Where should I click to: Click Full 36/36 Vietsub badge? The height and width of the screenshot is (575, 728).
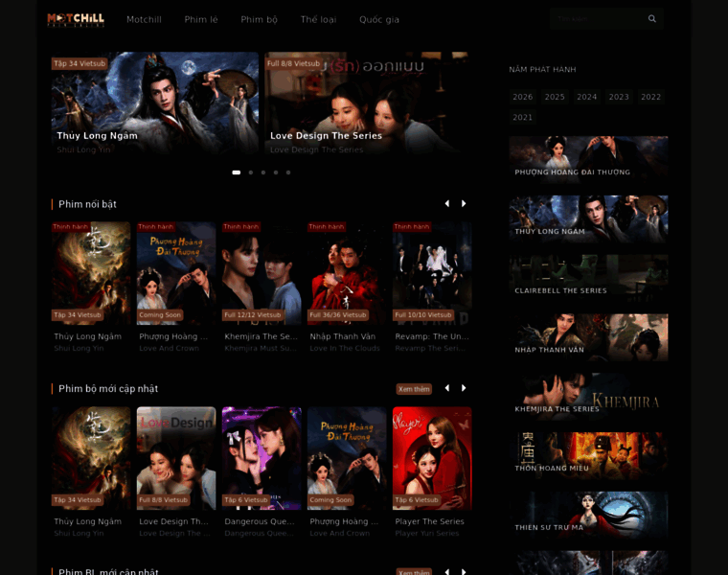point(337,315)
